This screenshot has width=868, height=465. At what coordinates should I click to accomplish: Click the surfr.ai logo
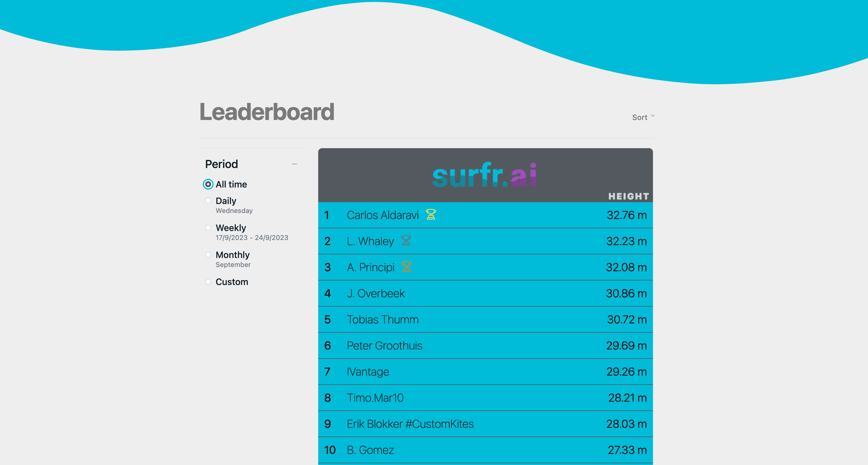click(x=485, y=175)
